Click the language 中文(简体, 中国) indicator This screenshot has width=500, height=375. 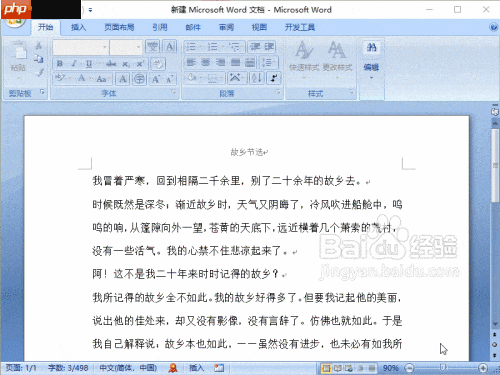(x=128, y=368)
